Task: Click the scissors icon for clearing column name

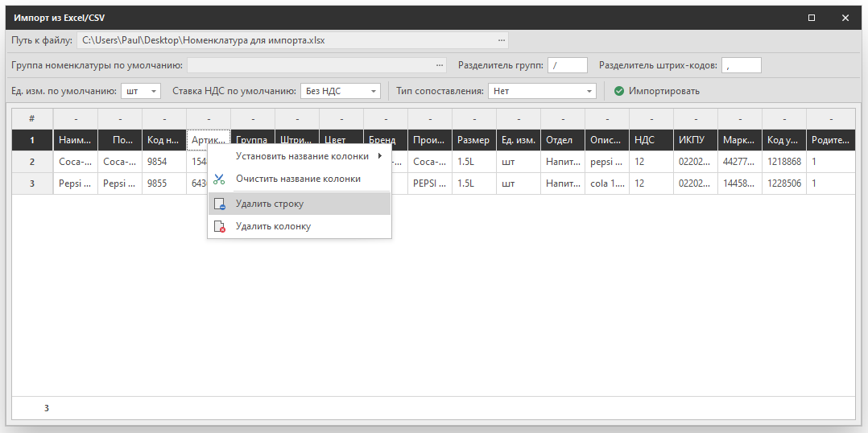Action: (x=219, y=179)
